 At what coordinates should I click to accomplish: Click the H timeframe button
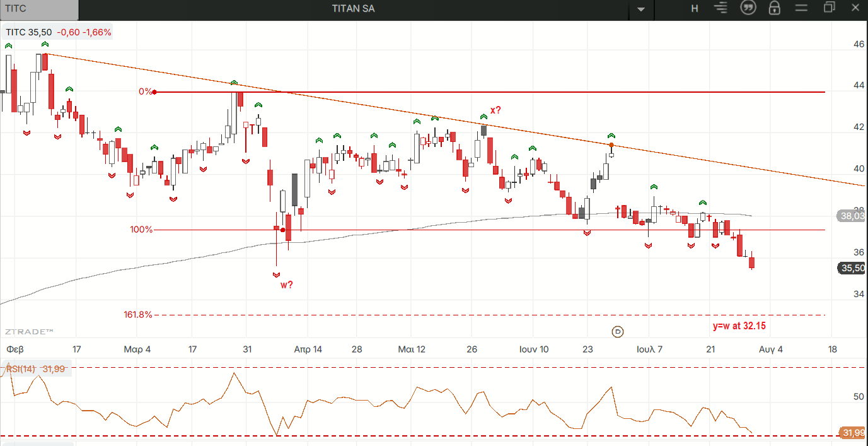click(x=695, y=8)
